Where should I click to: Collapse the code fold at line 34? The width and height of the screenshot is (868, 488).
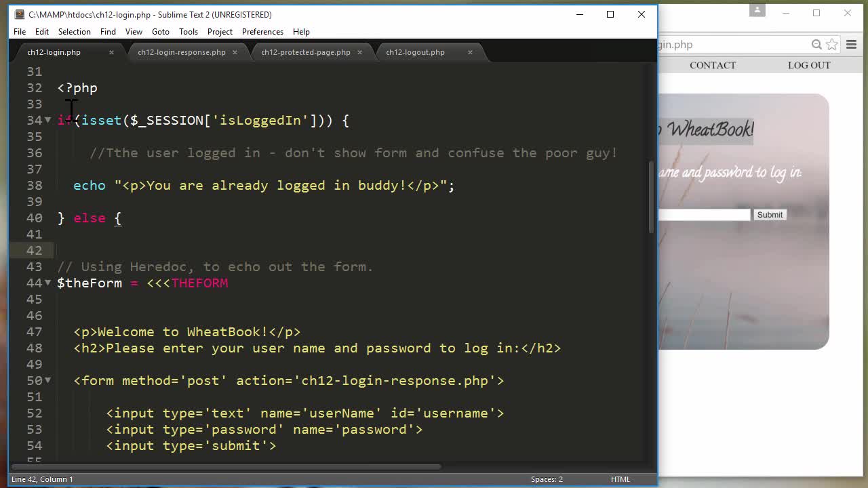(47, 120)
